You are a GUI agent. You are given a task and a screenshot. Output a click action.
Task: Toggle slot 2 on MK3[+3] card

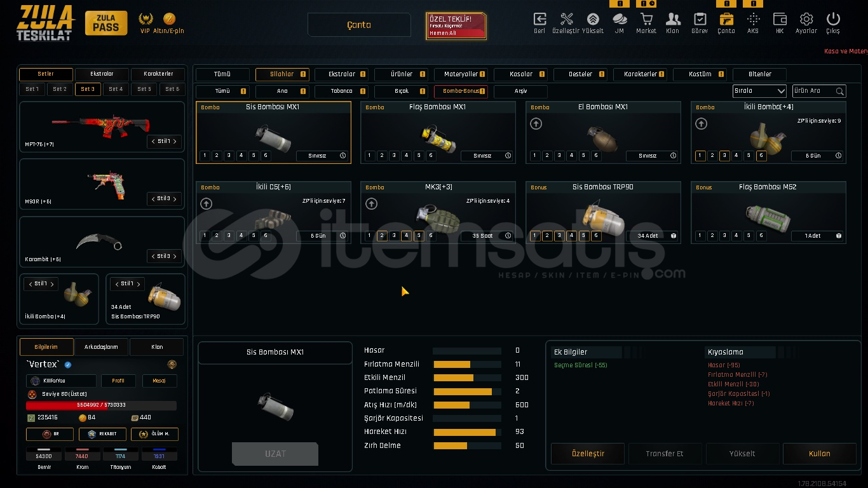point(382,236)
